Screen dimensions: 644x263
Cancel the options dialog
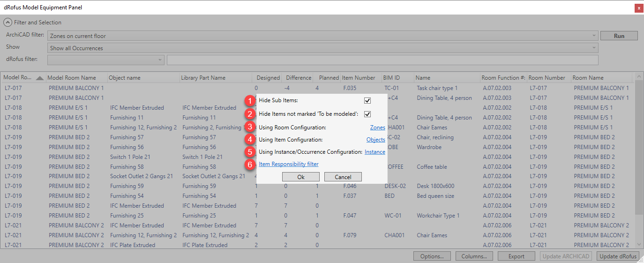pos(343,177)
